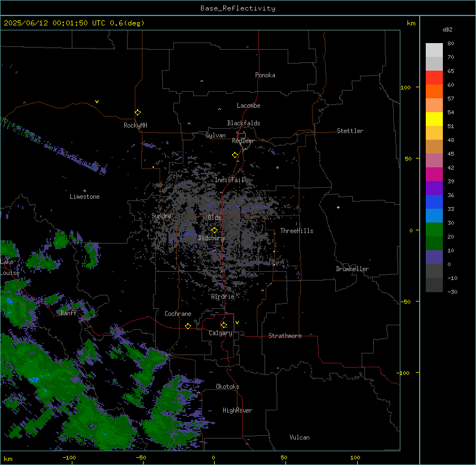The image size is (476, 465).
Task: Click the Stettler city label
Action: pos(350,131)
